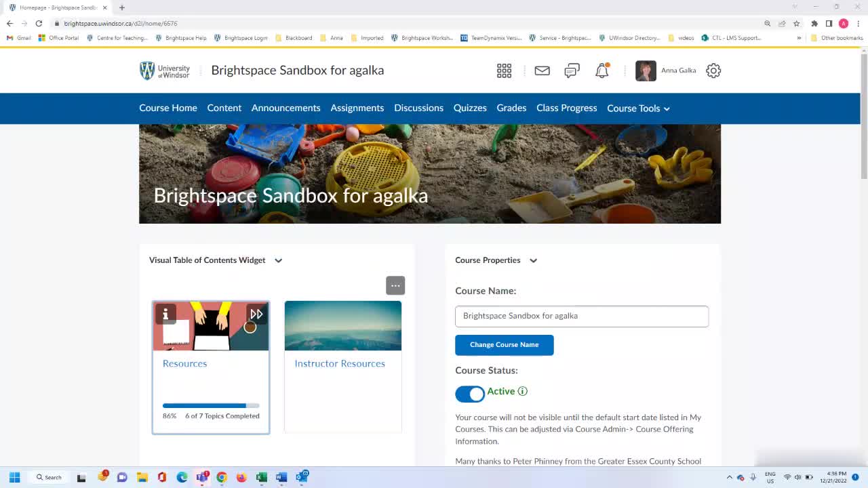This screenshot has height=488, width=868.
Task: Expand Visual Table of Contents Widget chevron
Action: (x=278, y=260)
